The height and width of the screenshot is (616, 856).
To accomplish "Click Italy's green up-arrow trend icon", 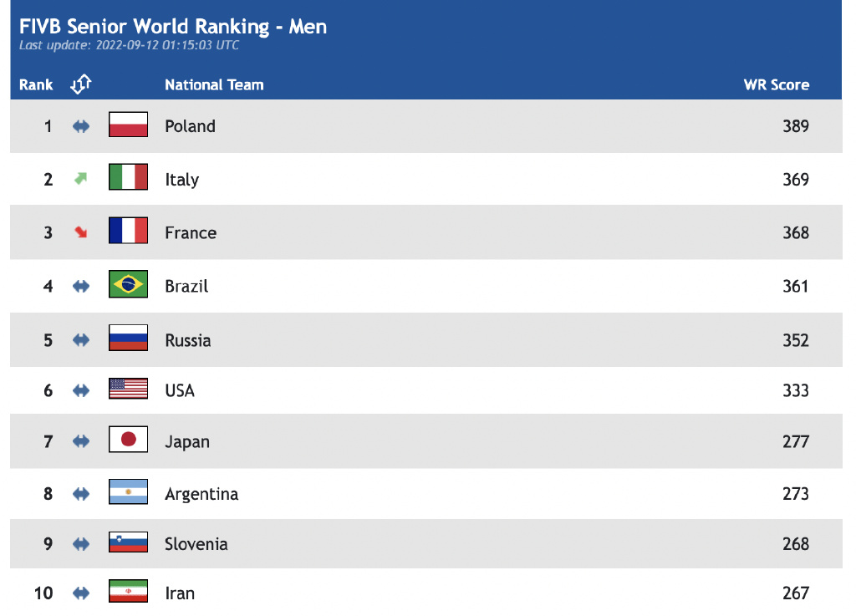I will point(80,179).
